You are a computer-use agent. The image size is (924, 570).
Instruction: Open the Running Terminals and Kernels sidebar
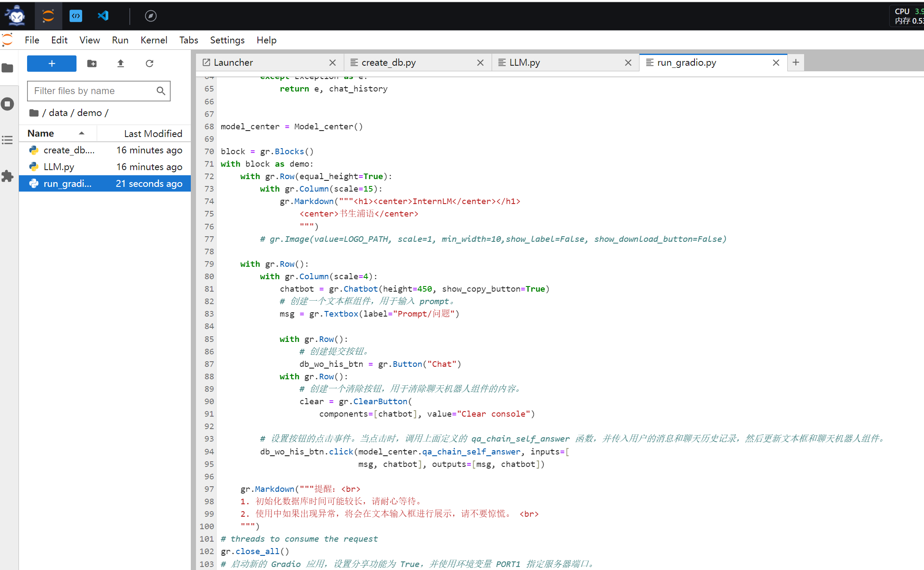point(8,104)
